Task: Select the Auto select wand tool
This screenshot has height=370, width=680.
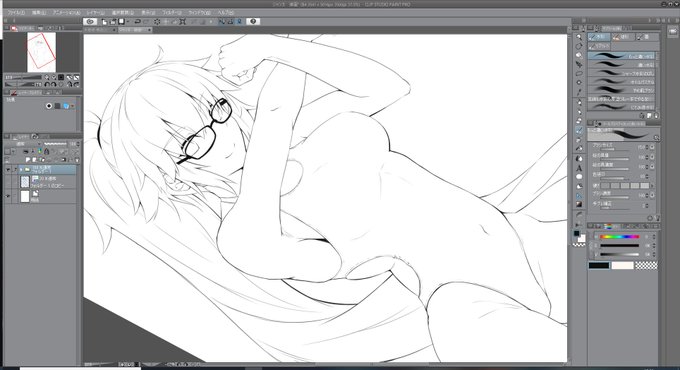Action: 579,83
